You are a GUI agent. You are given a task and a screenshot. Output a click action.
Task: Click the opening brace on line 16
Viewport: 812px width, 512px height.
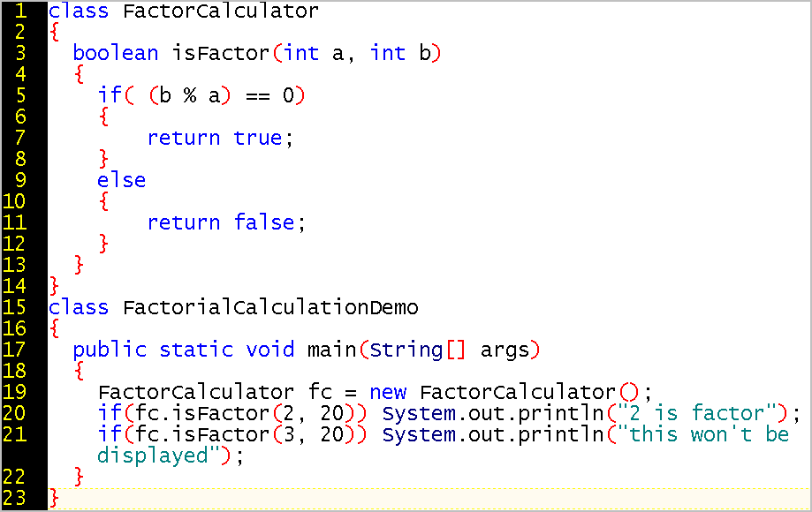coord(55,328)
